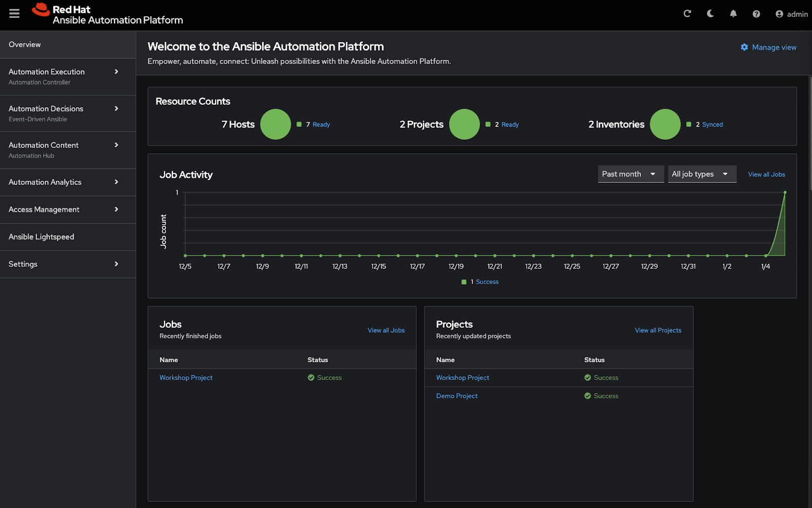Viewport: 812px width, 508px height.
Task: Expand Automation Decisions section
Action: tap(68, 113)
